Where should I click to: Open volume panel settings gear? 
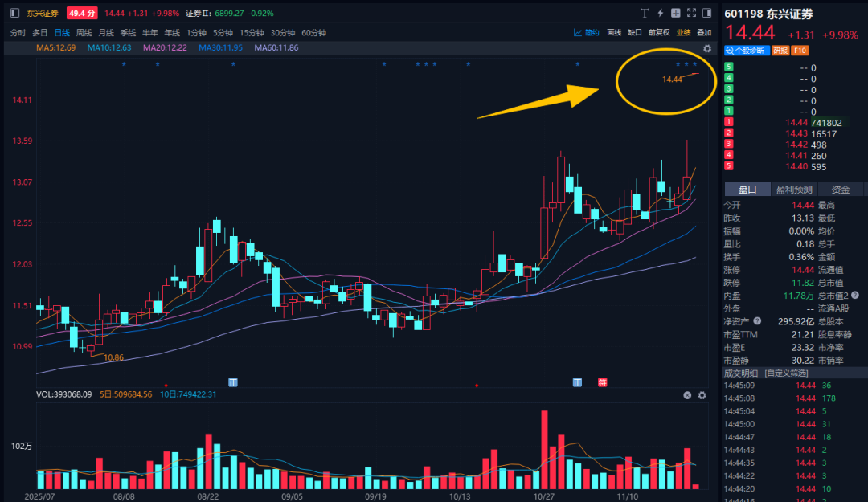(702, 395)
